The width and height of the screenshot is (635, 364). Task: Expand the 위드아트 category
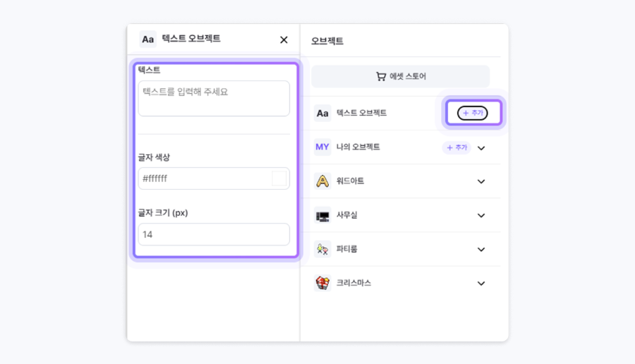(481, 181)
